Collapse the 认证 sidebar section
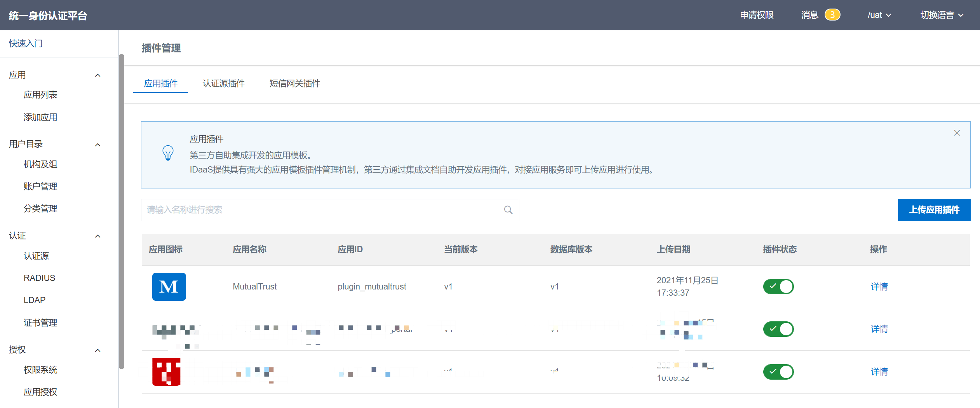The width and height of the screenshot is (980, 408). coord(98,236)
